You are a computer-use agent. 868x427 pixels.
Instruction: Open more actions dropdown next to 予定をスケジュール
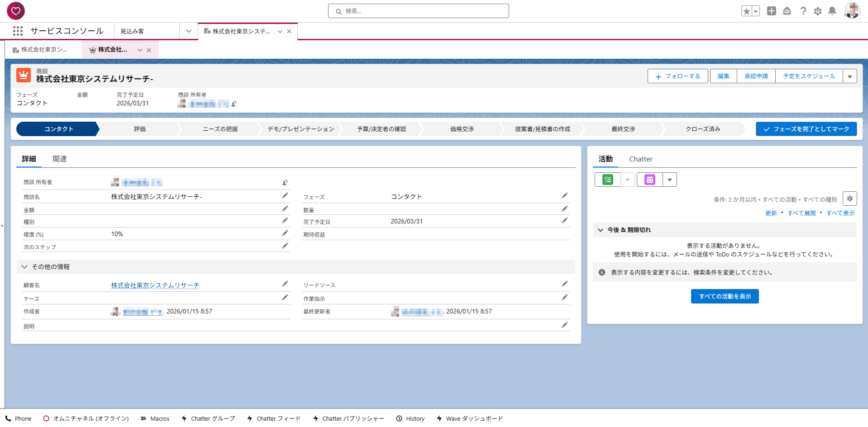tap(849, 76)
